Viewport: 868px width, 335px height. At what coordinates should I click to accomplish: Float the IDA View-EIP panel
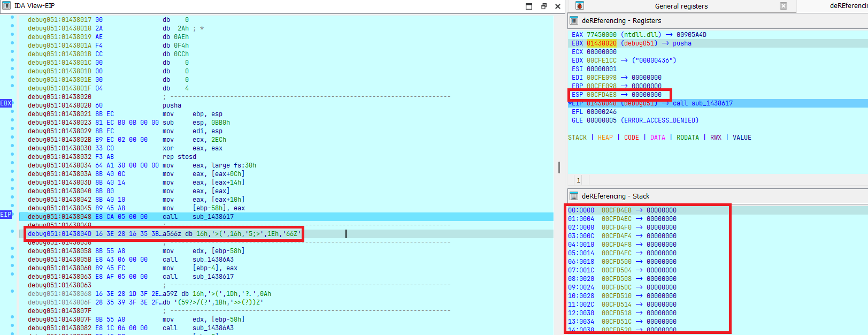(543, 6)
